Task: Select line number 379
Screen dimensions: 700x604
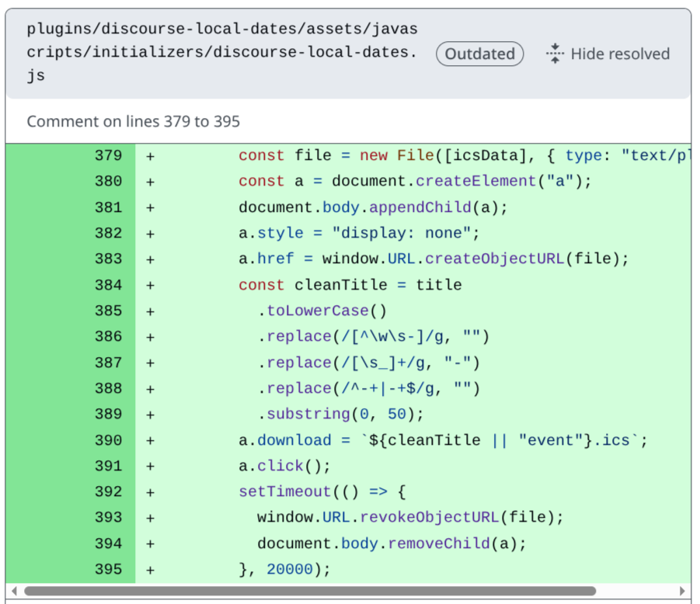Action: (x=108, y=155)
